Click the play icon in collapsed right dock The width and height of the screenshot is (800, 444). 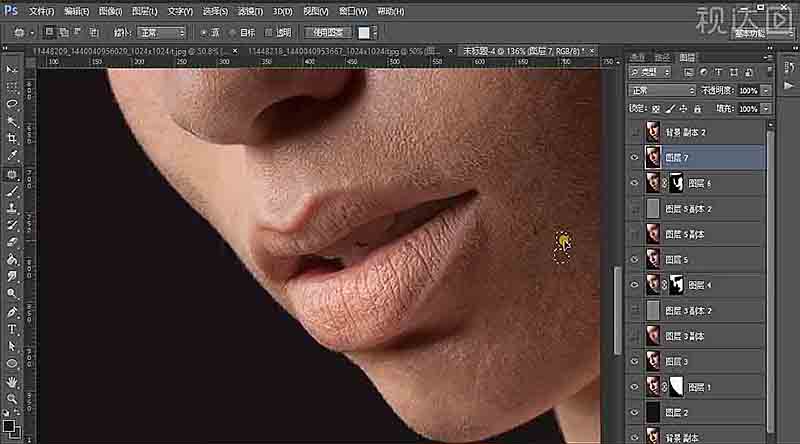[x=789, y=85]
